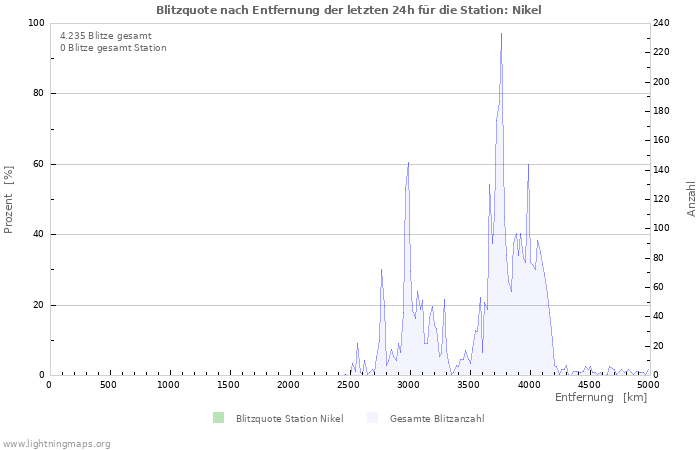Click the chart title for station Nikel
700x450 pixels.
(350, 9)
